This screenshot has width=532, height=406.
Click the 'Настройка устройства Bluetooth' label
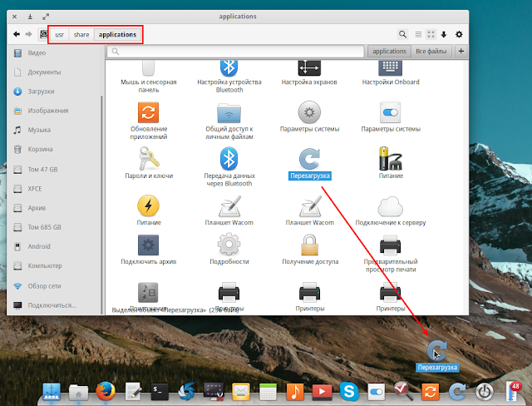229,86
